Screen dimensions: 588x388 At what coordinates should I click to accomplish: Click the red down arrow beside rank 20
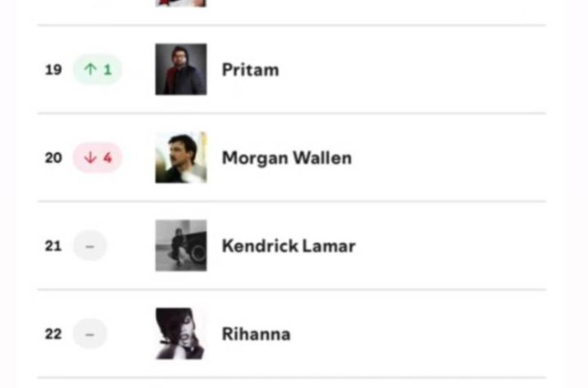(90, 158)
